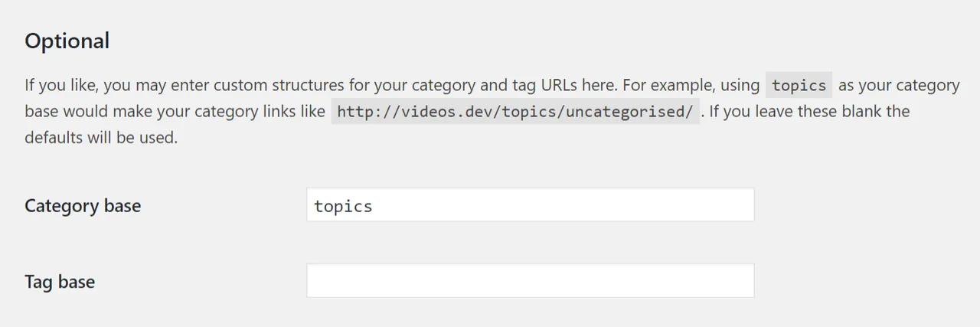Click the http://videos.dev/topics/uncategorised/ example URL
Image resolution: width=980 pixels, height=327 pixels.
(x=515, y=112)
